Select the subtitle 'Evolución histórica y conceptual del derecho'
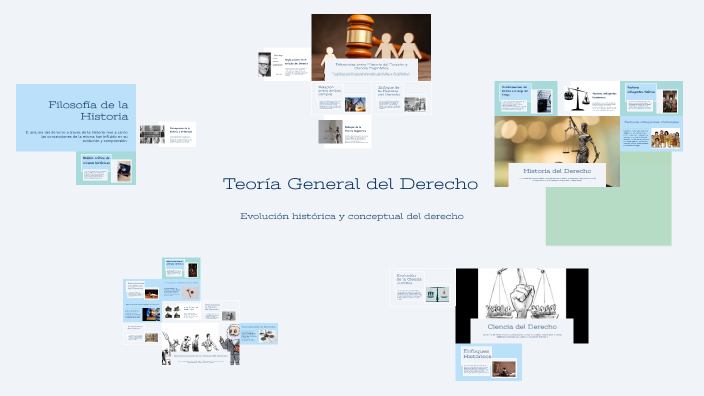 point(352,216)
